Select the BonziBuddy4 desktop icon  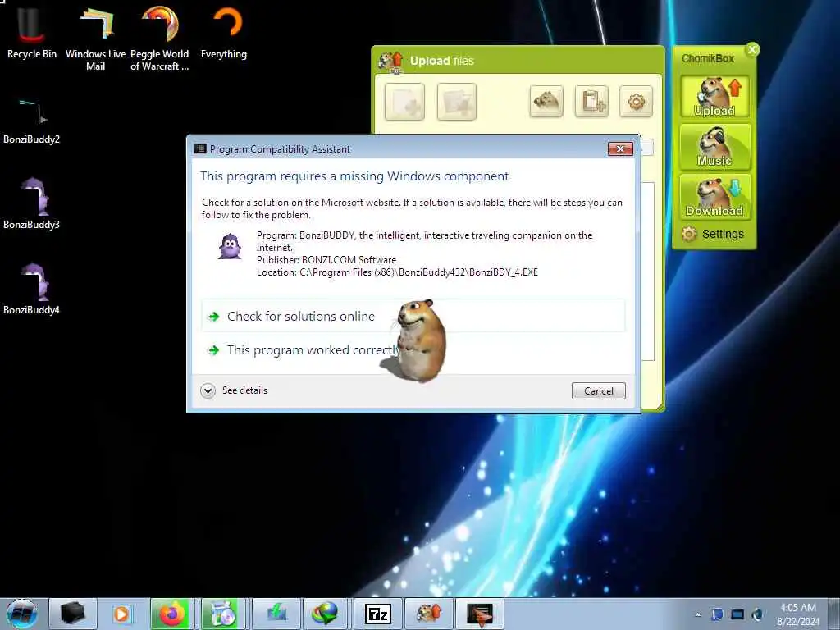tap(31, 290)
